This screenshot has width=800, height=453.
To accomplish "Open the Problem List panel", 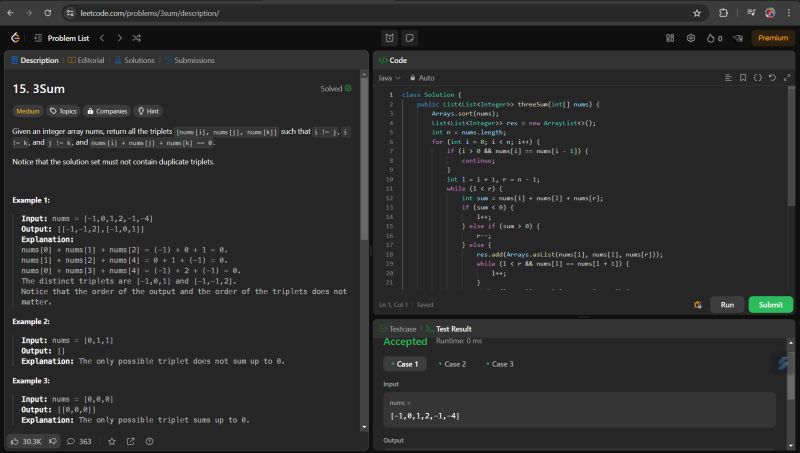I will (62, 38).
